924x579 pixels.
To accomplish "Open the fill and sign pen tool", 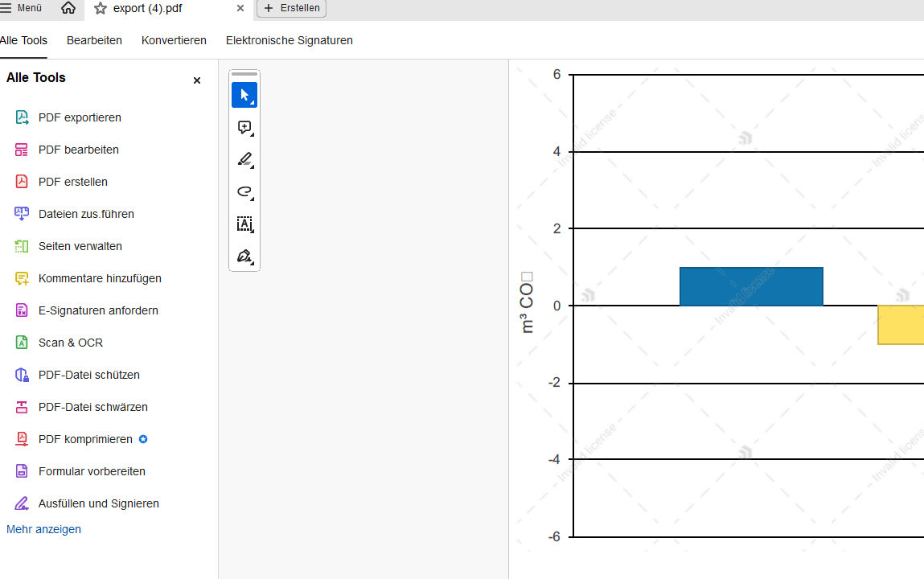I will pos(244,256).
